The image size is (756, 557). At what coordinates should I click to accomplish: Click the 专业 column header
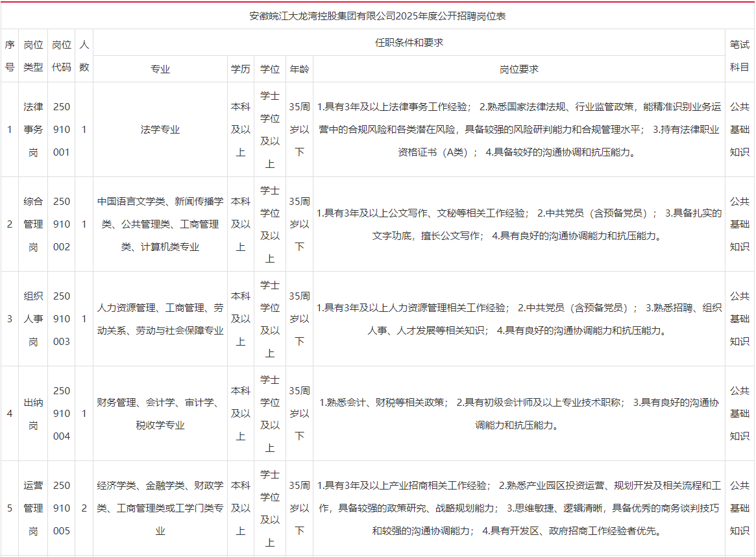click(x=160, y=69)
